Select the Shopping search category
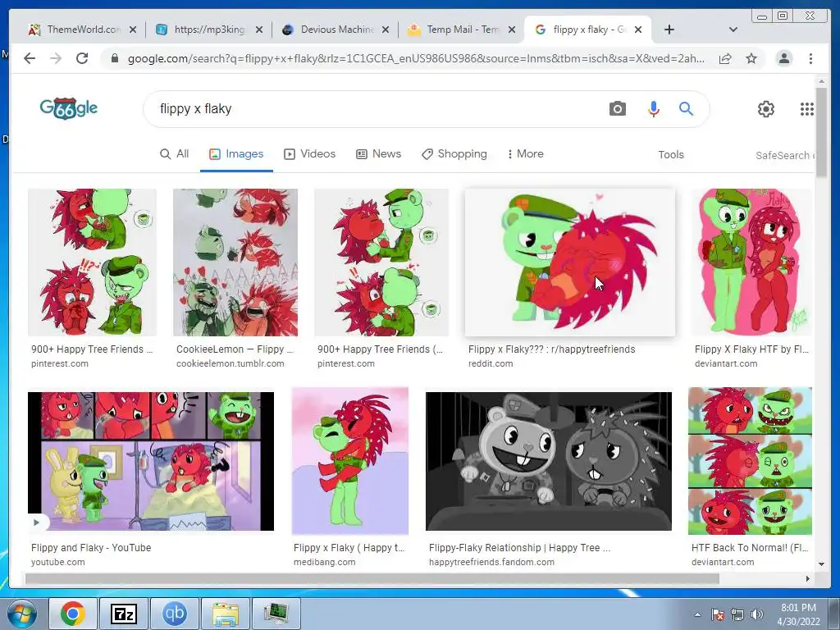This screenshot has height=630, width=840. [454, 154]
